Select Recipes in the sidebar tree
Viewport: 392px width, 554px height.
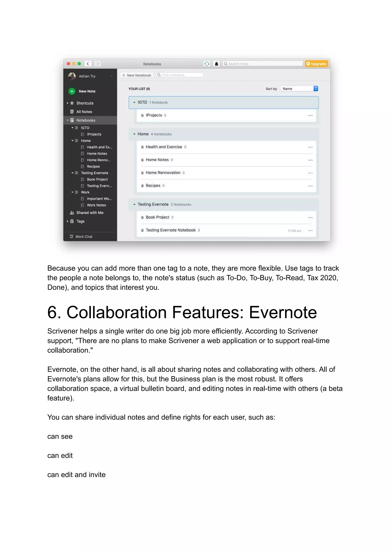click(x=93, y=166)
